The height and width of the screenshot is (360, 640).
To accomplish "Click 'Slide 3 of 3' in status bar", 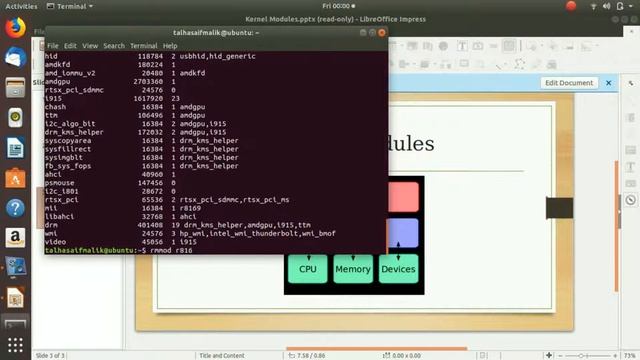I will point(50,356).
